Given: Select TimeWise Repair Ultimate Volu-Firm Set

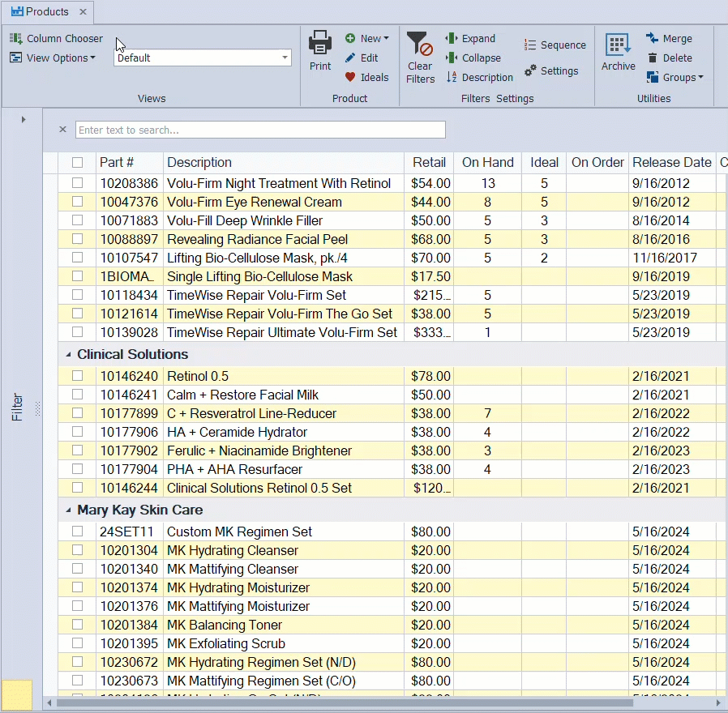Looking at the screenshot, I should (282, 333).
